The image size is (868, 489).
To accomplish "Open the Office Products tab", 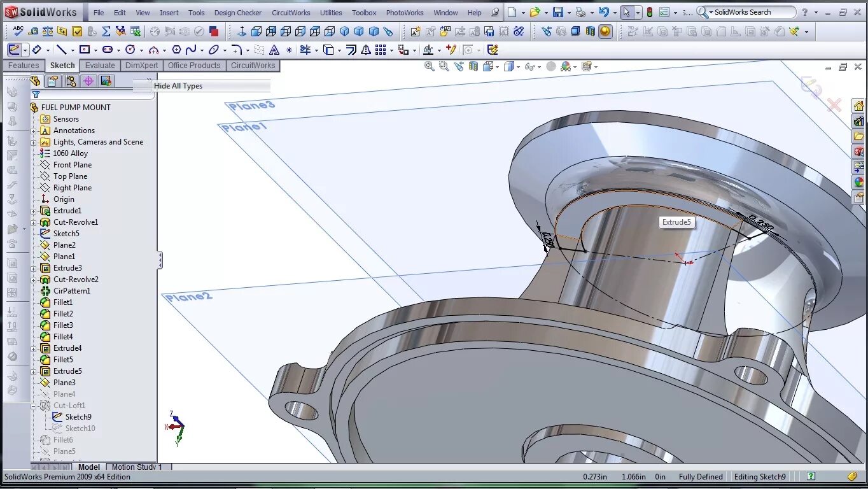I will pos(194,66).
